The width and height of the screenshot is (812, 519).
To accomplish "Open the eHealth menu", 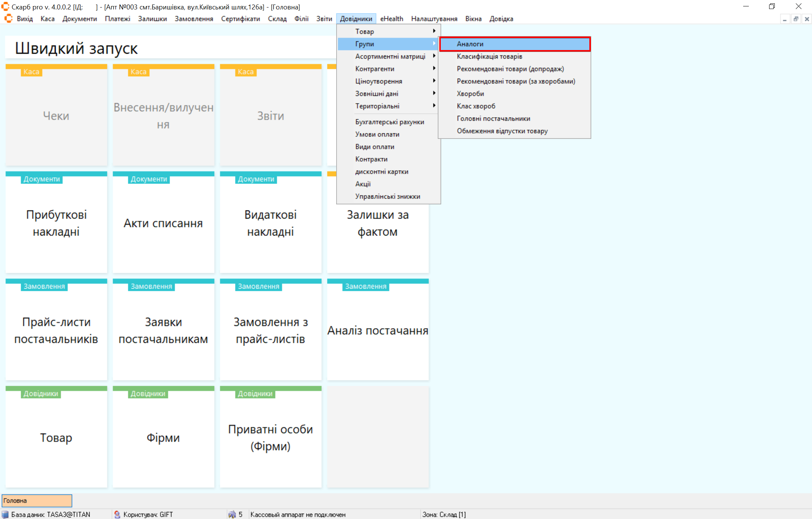I will pos(391,19).
